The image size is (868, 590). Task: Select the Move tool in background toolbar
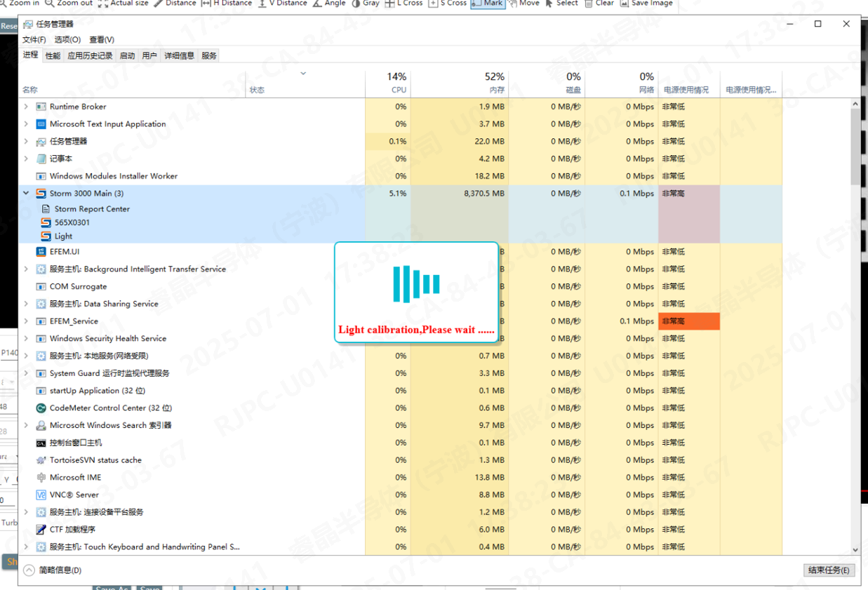point(523,3)
